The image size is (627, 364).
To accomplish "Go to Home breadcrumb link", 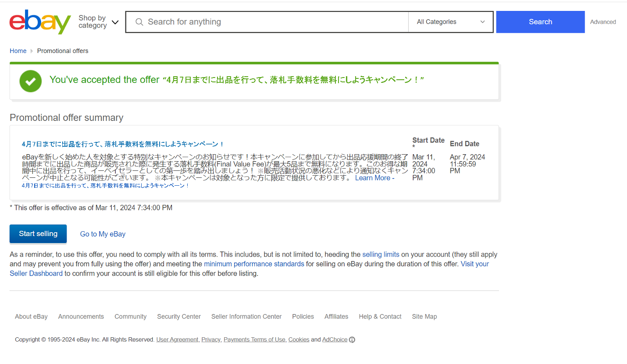I will coord(18,51).
